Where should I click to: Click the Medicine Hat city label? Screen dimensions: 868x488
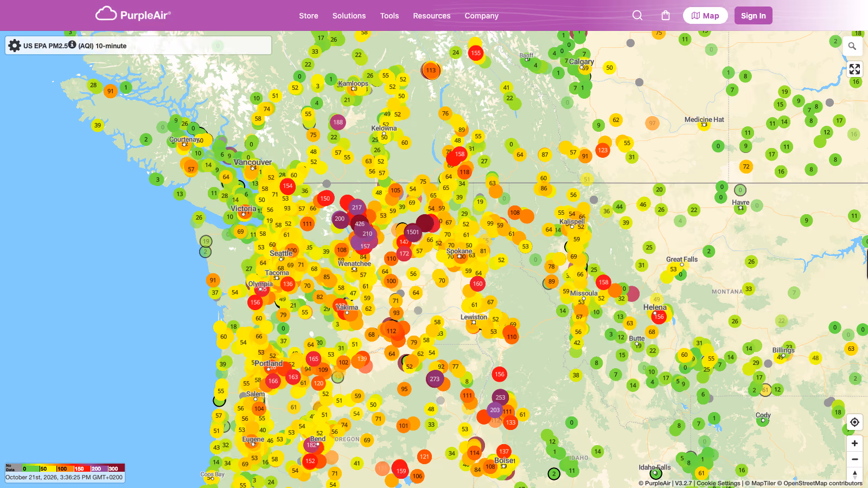(x=704, y=119)
